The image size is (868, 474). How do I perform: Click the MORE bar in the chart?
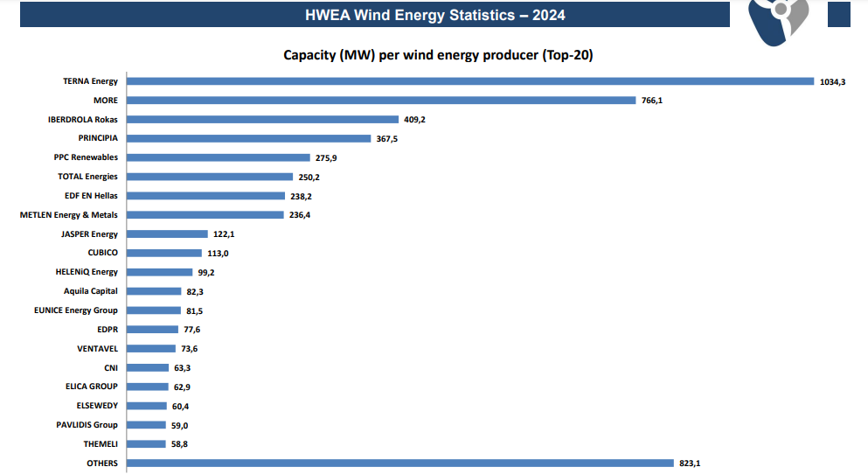point(381,101)
